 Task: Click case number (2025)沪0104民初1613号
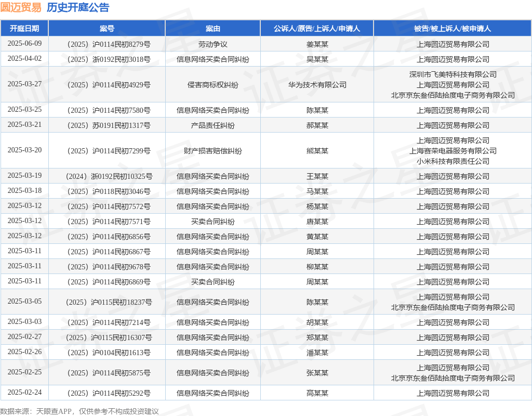click(x=107, y=353)
